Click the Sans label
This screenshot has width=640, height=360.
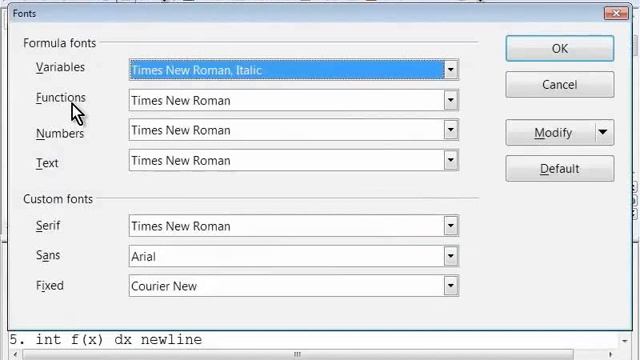[x=48, y=255]
